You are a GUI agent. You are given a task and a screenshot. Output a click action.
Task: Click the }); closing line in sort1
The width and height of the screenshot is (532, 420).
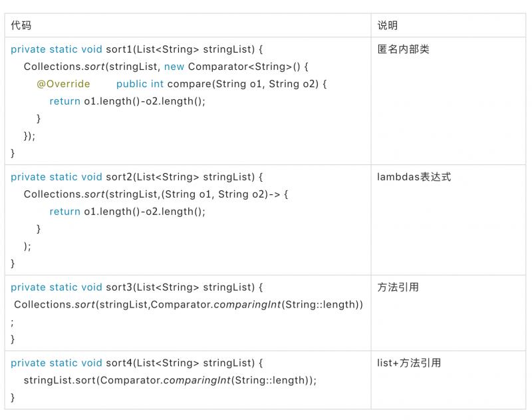point(29,136)
